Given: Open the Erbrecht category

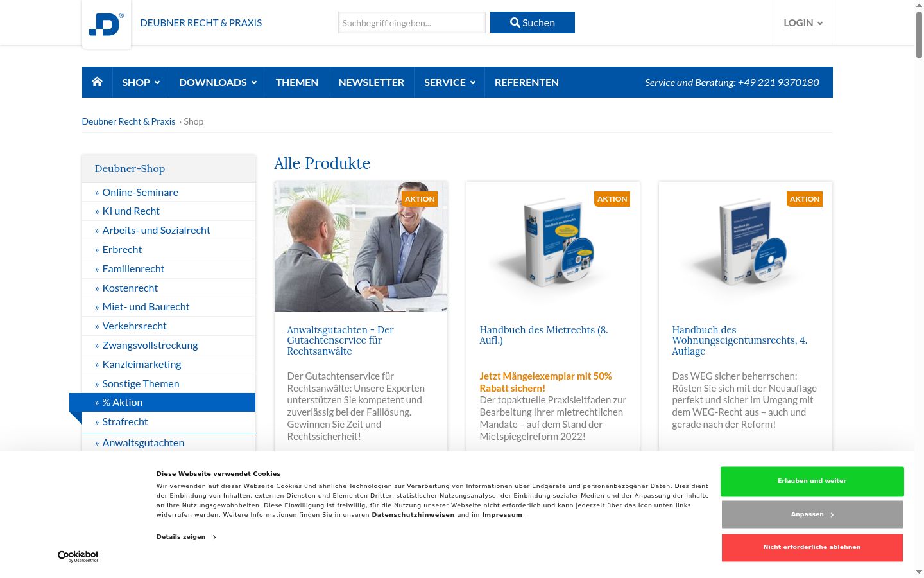Looking at the screenshot, I should tap(169, 250).
